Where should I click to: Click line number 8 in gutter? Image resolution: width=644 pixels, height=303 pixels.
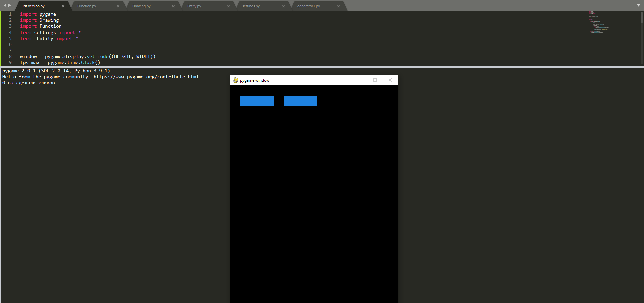pyautogui.click(x=10, y=56)
